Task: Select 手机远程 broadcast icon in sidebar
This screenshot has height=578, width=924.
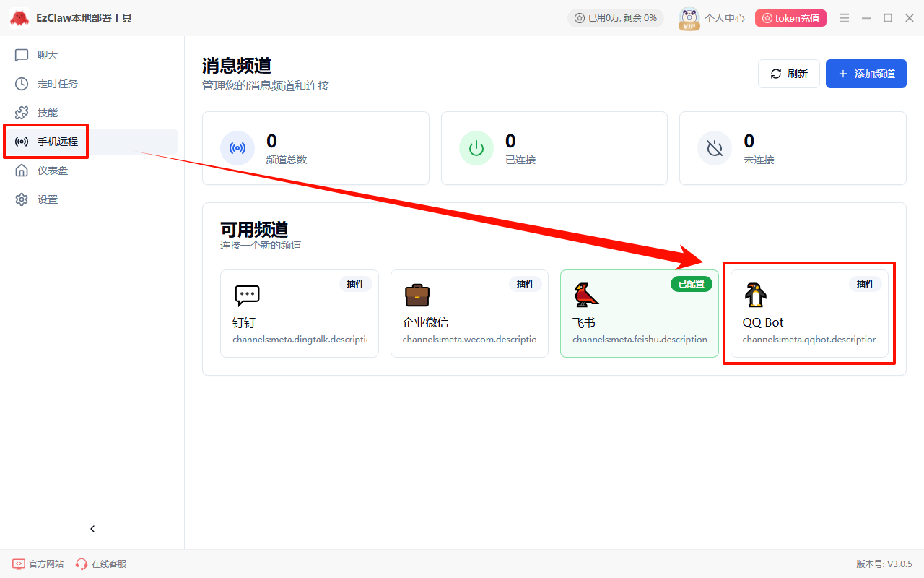Action: coord(22,142)
